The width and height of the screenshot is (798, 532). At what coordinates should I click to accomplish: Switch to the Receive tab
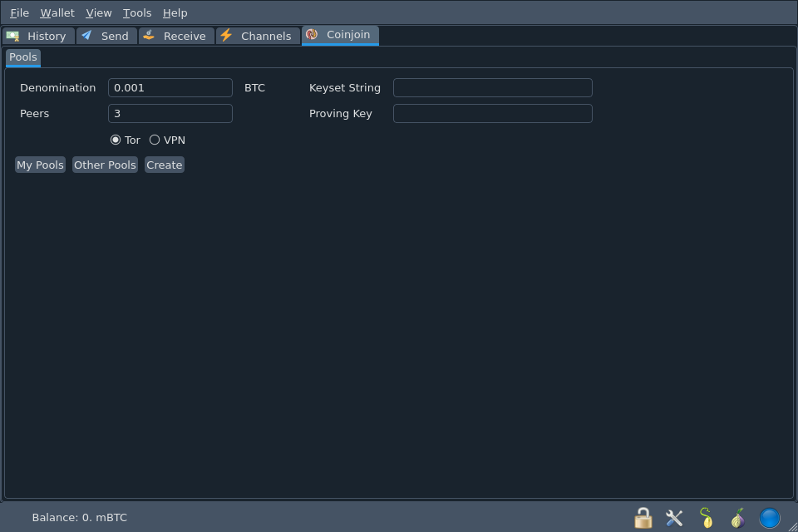(x=176, y=36)
